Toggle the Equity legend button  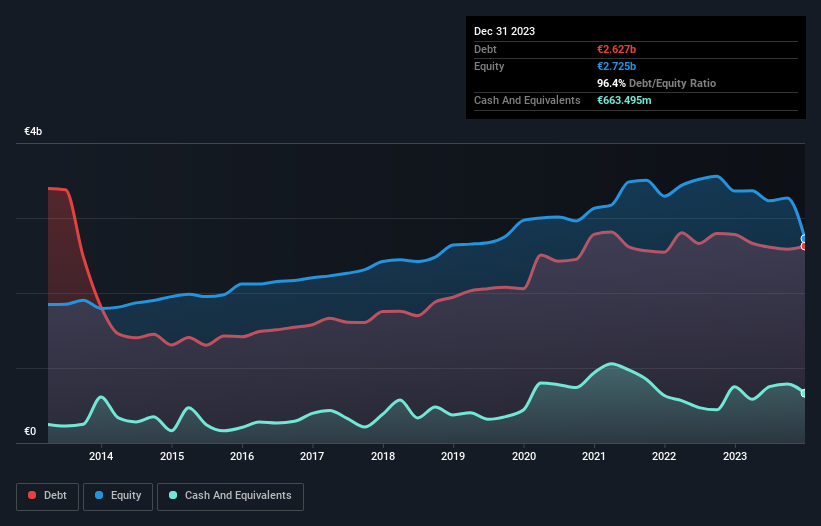(118, 496)
